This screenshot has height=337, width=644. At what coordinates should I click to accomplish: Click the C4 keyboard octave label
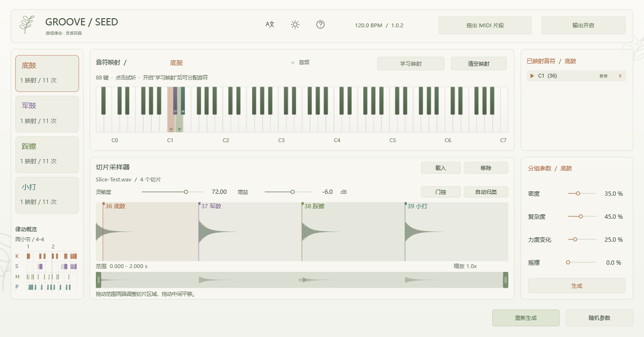[337, 140]
